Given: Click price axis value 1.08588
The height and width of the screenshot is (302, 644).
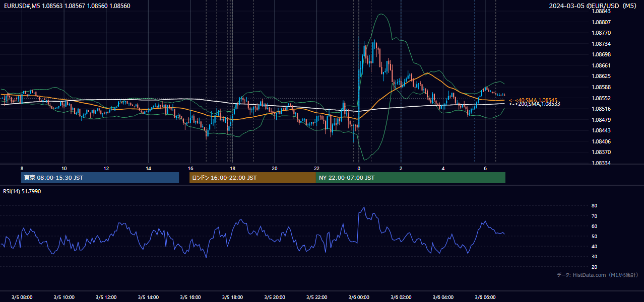Looking at the screenshot, I should point(601,87).
